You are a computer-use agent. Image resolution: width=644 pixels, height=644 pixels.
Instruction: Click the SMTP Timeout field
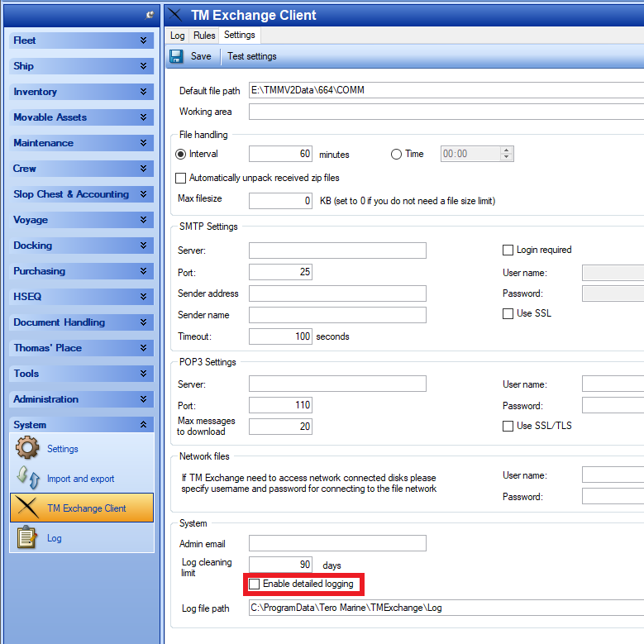280,336
